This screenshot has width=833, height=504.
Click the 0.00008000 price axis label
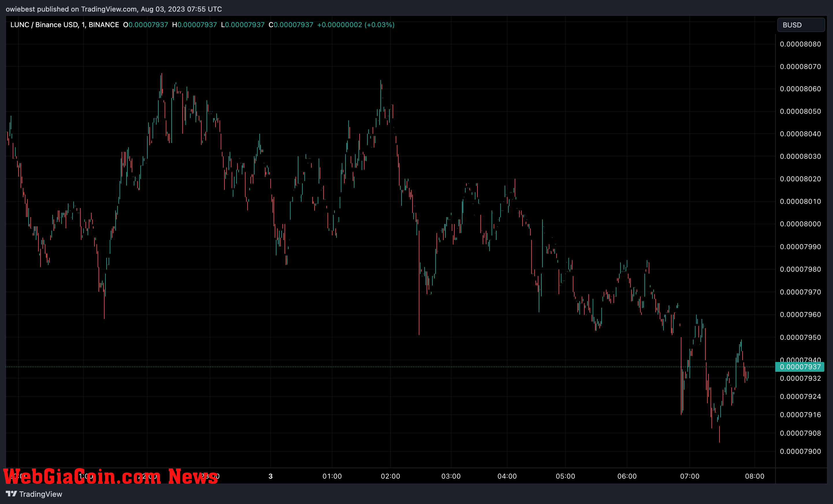point(800,224)
